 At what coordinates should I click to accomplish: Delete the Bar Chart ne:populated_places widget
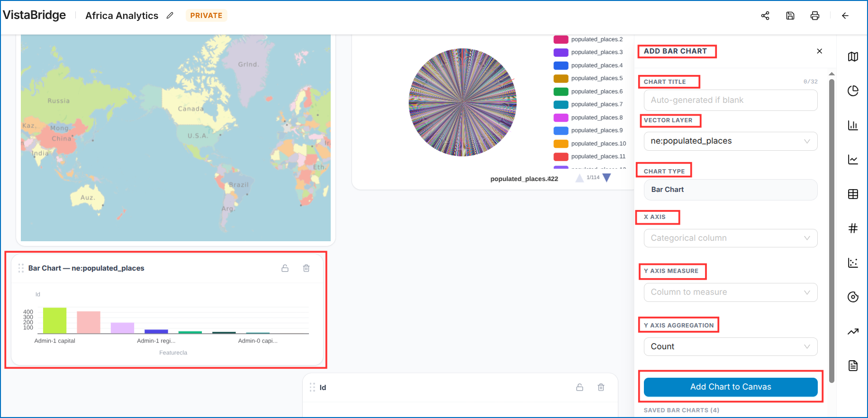(307, 268)
